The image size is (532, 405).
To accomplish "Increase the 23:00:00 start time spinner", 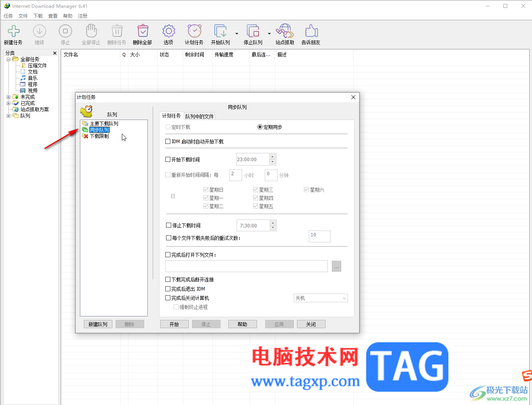I will coord(273,157).
